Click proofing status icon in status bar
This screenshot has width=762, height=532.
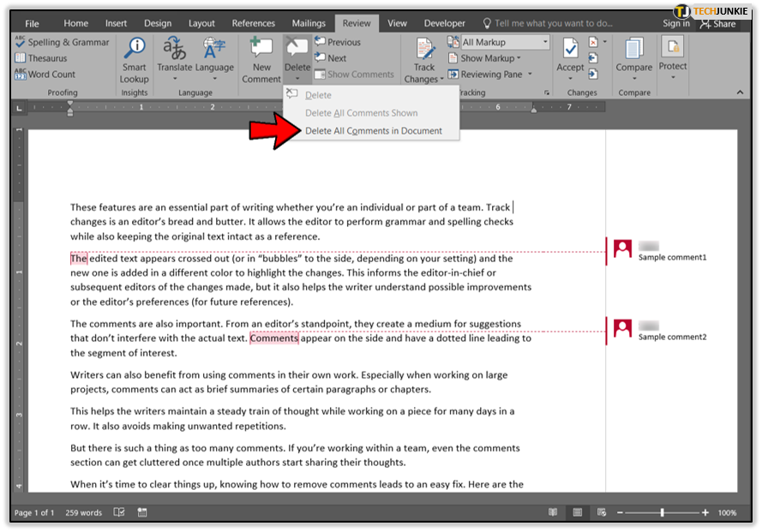(119, 512)
